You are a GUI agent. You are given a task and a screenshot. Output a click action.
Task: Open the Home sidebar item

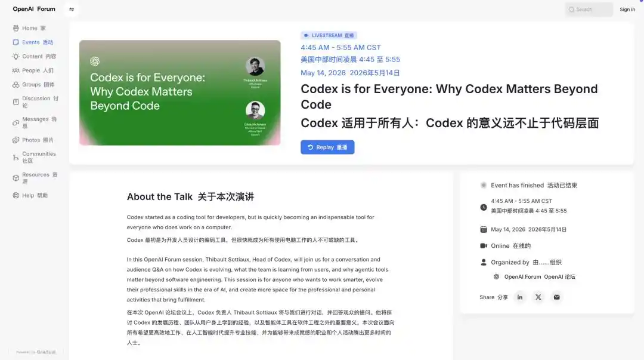(x=35, y=28)
